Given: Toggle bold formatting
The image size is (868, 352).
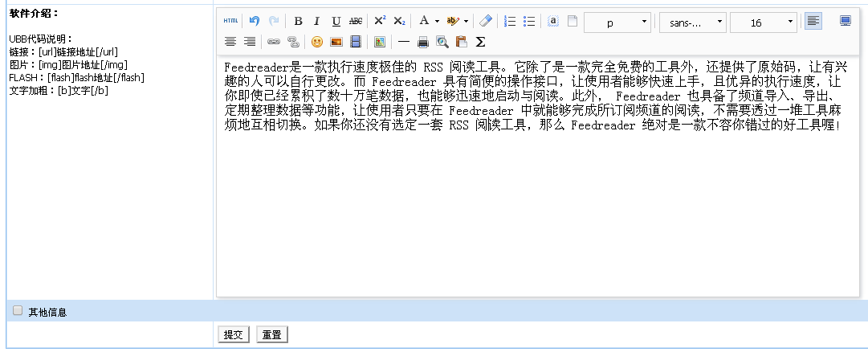Looking at the screenshot, I should (x=298, y=22).
